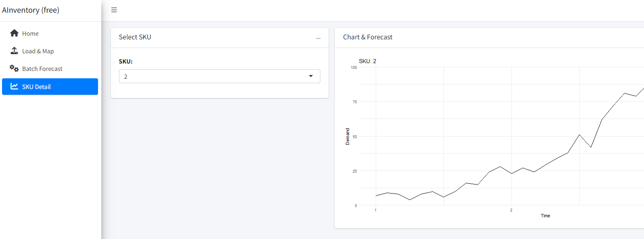
Task: Open the SKU dropdown showing 2
Action: 219,76
